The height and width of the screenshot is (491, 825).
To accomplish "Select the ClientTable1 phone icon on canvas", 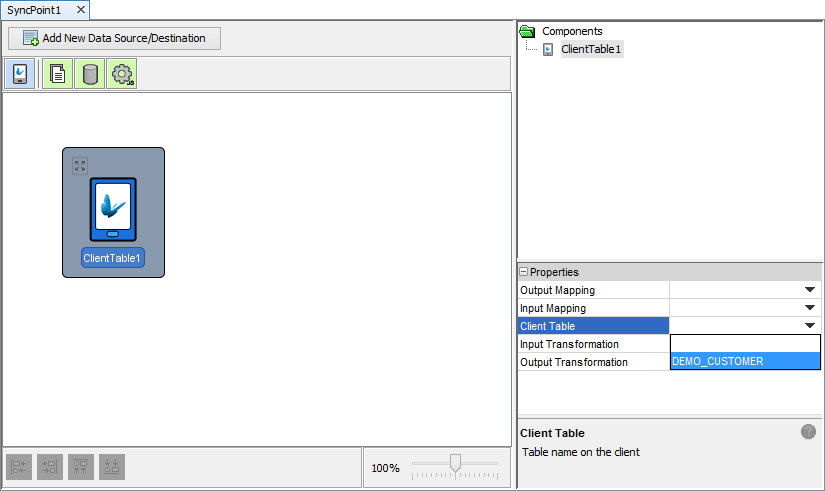I will click(113, 210).
